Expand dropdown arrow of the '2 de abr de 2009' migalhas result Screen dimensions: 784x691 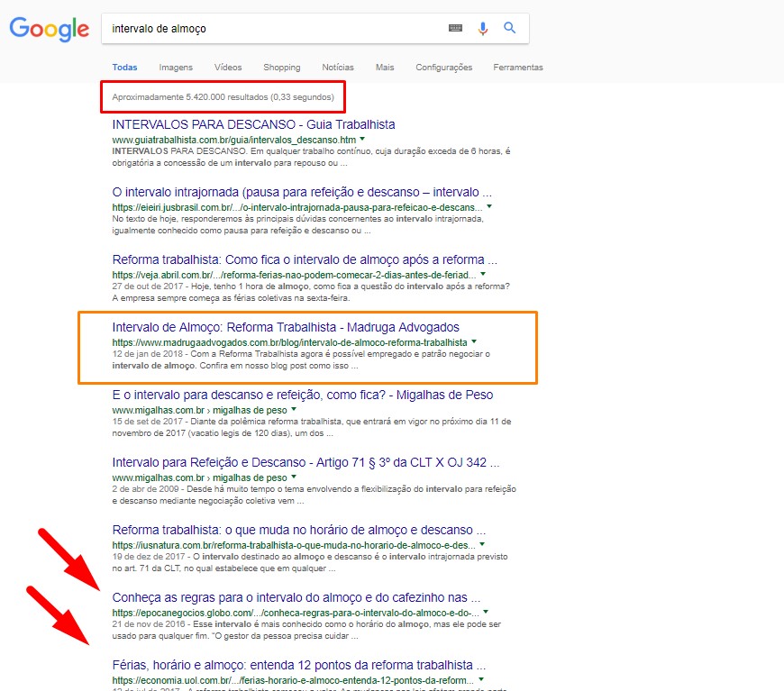[x=294, y=477]
